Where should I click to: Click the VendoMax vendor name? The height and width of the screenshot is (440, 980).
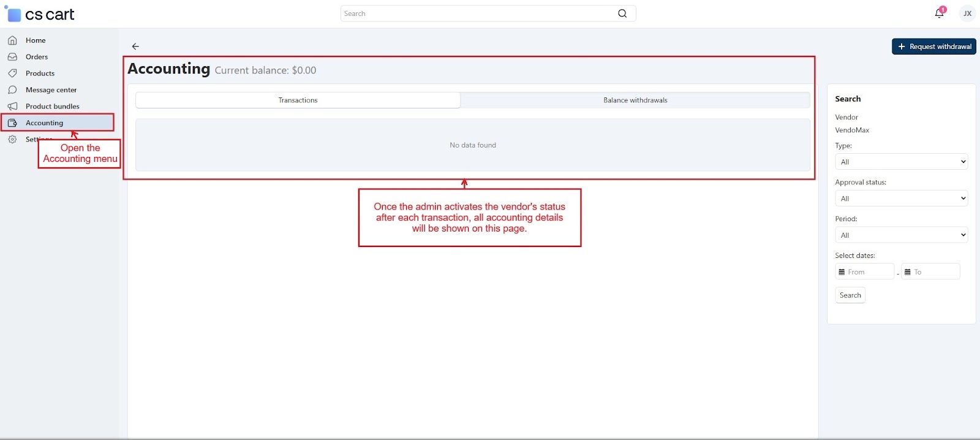[852, 130]
